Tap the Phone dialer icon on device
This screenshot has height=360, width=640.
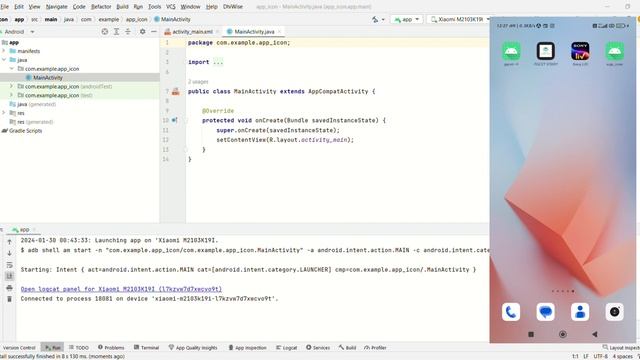pos(511,312)
